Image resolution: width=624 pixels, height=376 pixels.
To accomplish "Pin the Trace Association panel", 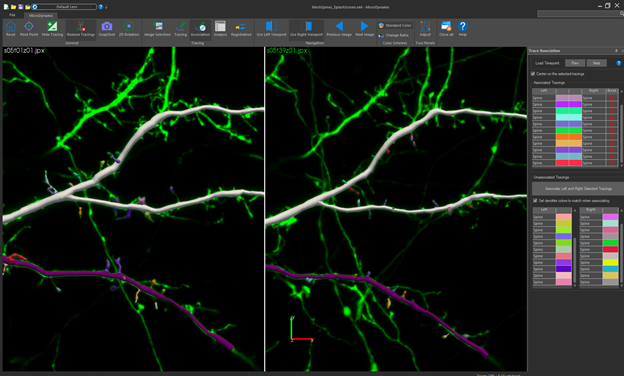I will (616, 51).
